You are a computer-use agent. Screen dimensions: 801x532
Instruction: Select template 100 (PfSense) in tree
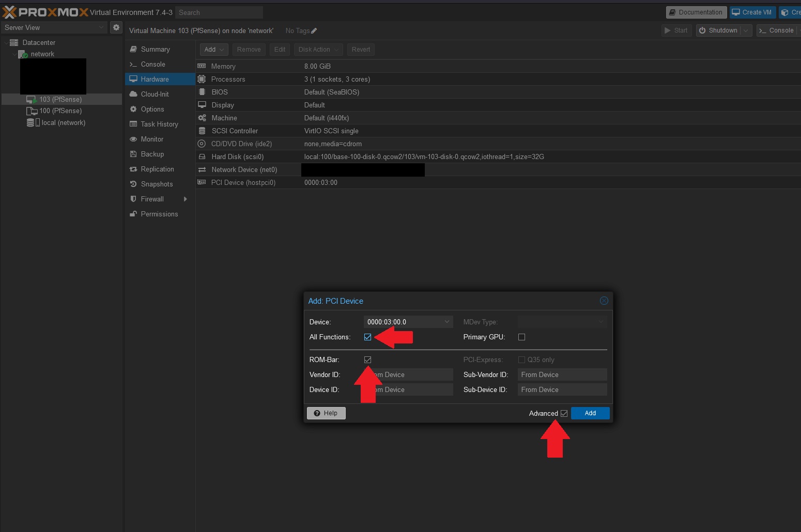(60, 111)
